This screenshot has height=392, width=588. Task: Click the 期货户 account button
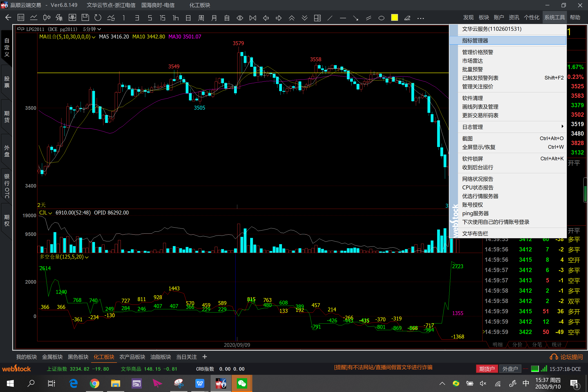tap(487, 369)
